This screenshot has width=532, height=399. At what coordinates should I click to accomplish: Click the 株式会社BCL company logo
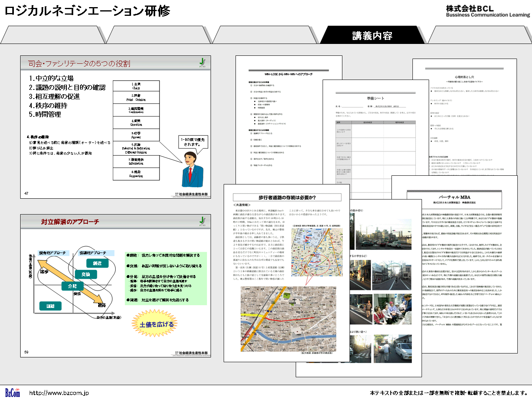488,11
